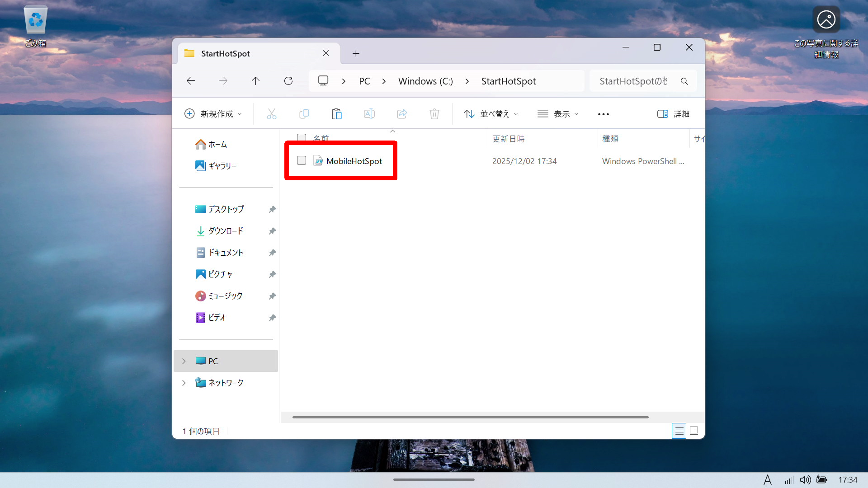Go up one folder level arrow

coord(255,81)
